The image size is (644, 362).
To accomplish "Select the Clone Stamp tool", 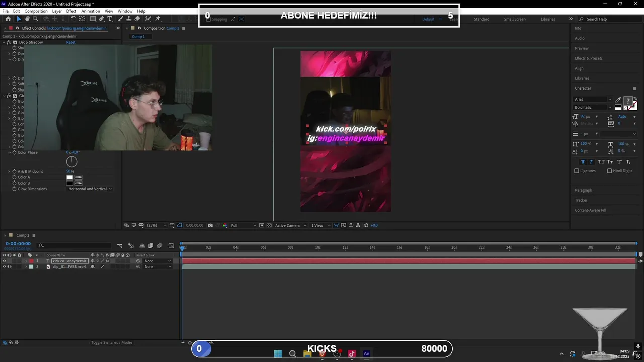I will point(129,19).
